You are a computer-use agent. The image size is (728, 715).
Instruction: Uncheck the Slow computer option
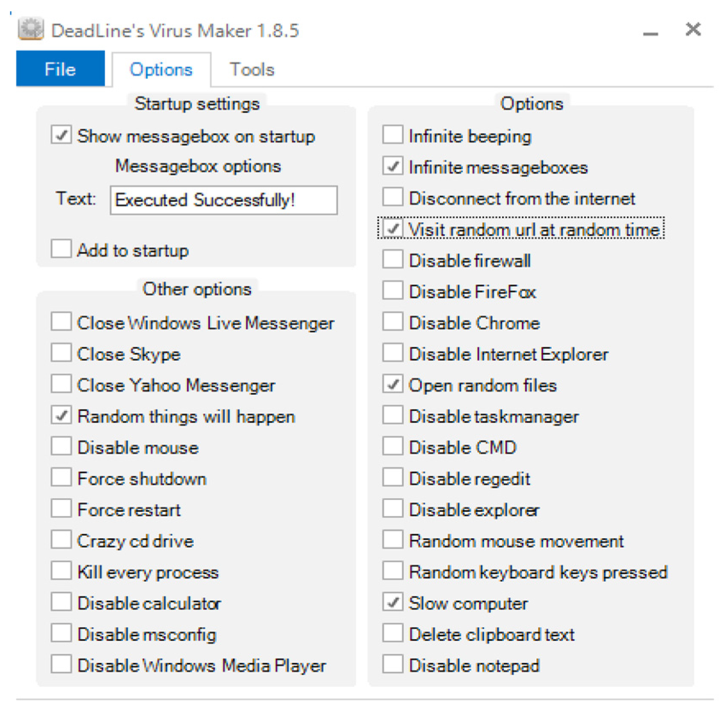[392, 602]
